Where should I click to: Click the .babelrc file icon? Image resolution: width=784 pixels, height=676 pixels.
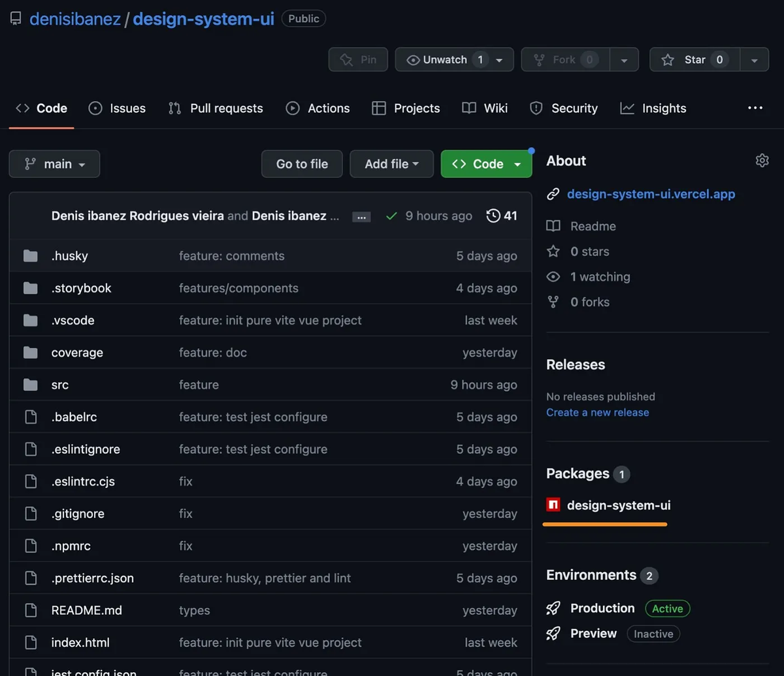point(31,417)
